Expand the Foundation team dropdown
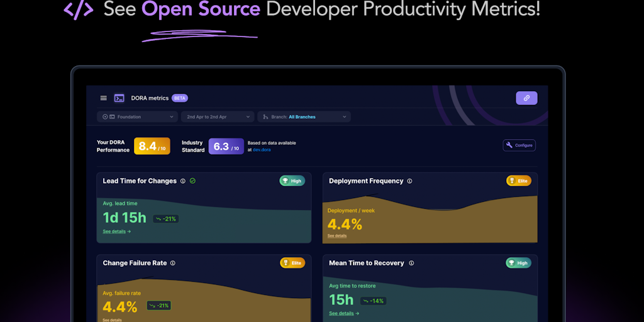This screenshot has height=322, width=644. pyautogui.click(x=137, y=117)
